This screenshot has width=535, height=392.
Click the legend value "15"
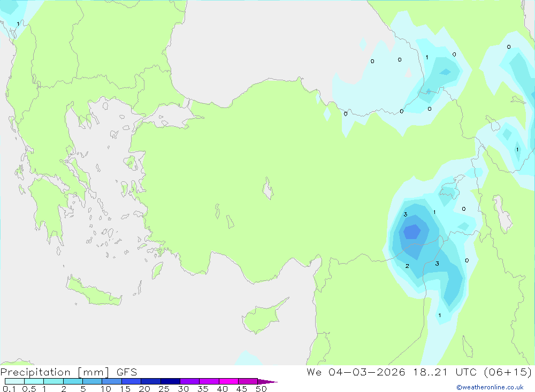coord(125,389)
